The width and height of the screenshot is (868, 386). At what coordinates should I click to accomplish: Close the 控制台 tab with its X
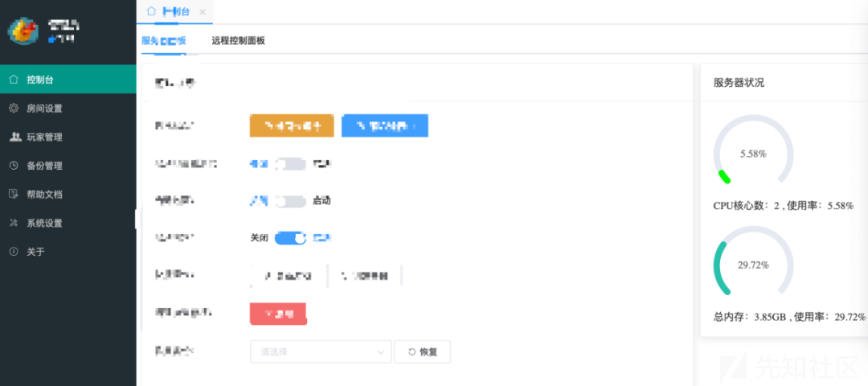202,11
